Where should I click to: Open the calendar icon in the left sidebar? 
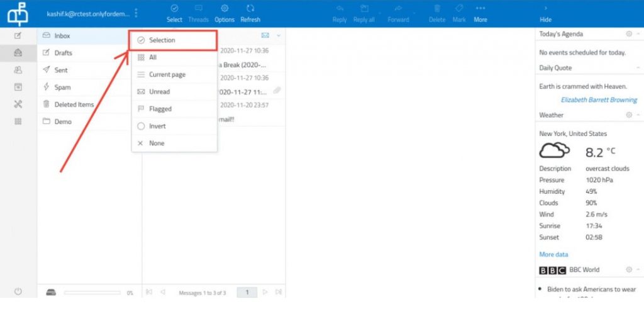click(x=18, y=87)
